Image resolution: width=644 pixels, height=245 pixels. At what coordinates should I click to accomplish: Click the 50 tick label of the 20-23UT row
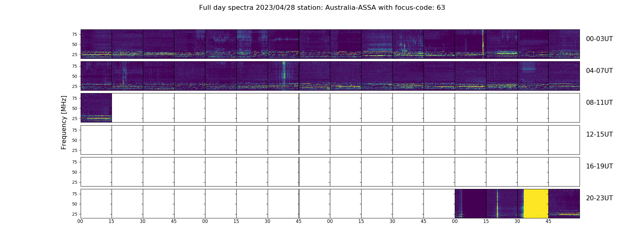tap(74, 204)
